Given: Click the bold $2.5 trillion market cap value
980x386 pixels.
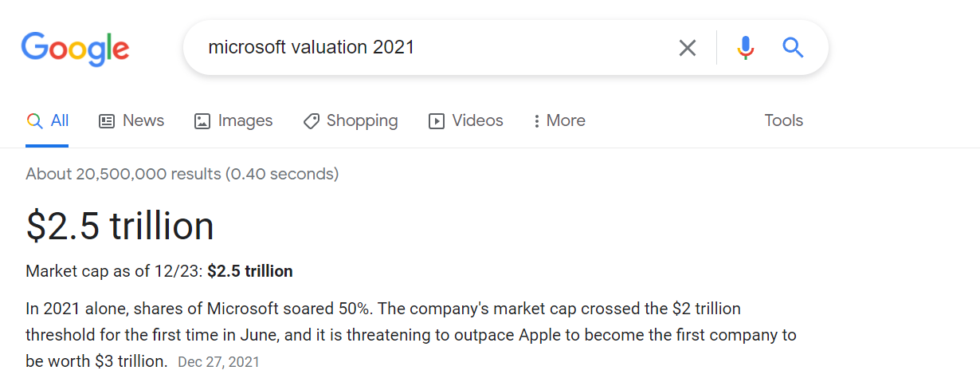Looking at the screenshot, I should [x=250, y=271].
